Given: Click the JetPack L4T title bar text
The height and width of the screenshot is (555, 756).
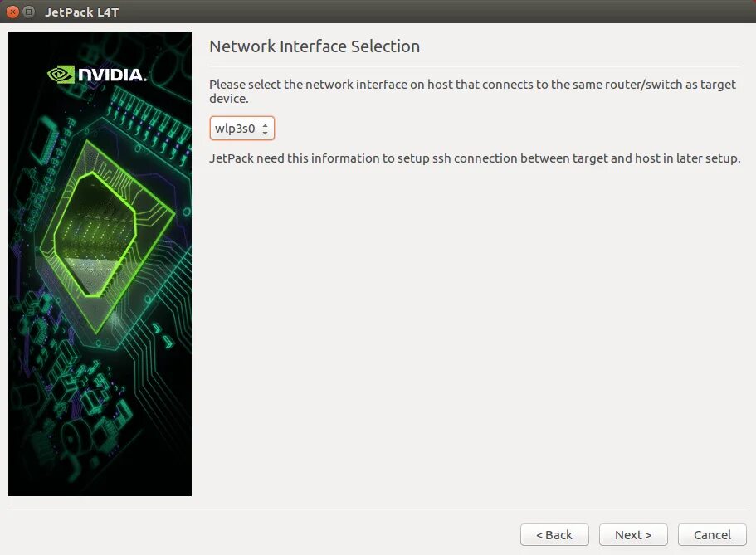Looking at the screenshot, I should tap(81, 12).
